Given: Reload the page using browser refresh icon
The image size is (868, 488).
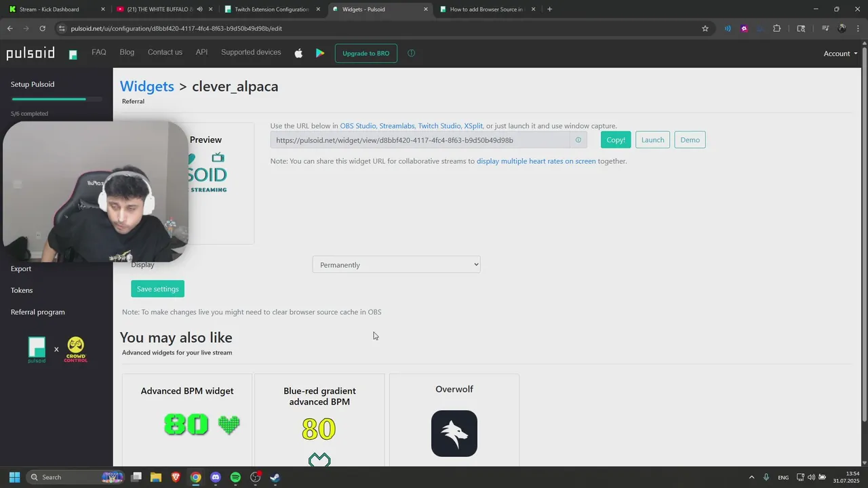Looking at the screenshot, I should click(42, 28).
